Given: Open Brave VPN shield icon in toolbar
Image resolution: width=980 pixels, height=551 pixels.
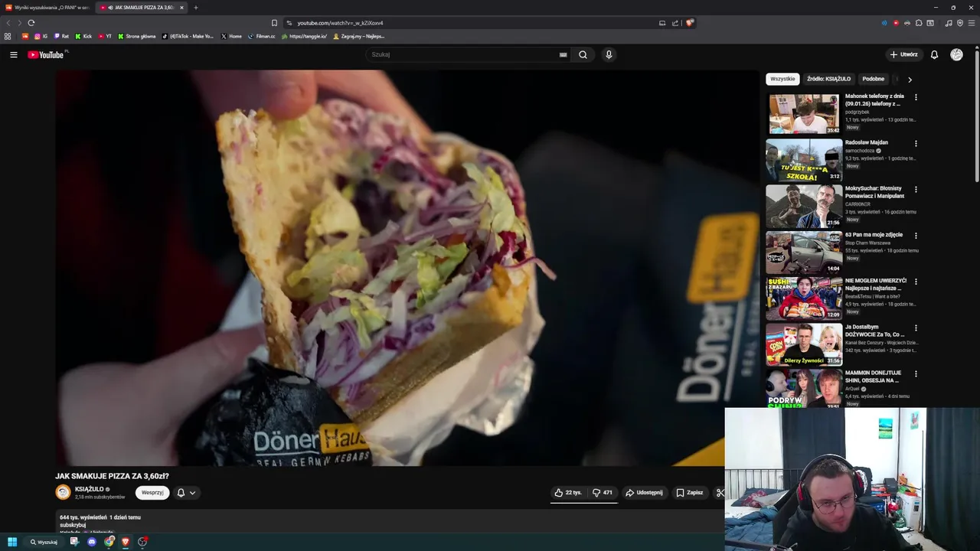Looking at the screenshot, I should point(960,23).
